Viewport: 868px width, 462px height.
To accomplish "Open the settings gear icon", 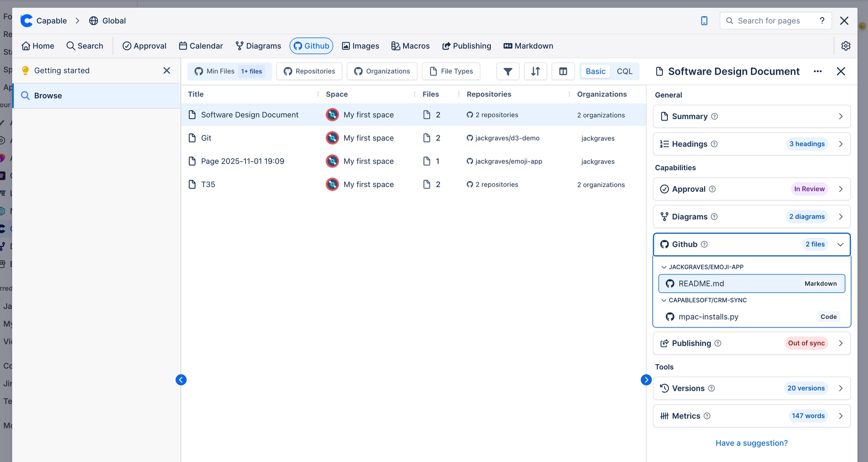I will [x=846, y=46].
